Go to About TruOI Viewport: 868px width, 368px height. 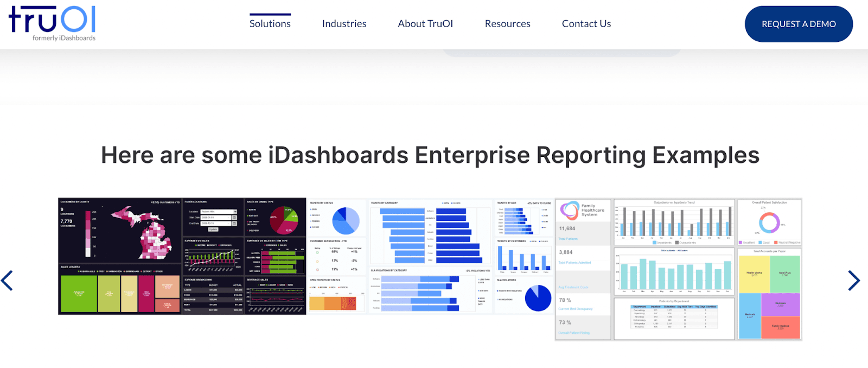tap(425, 24)
